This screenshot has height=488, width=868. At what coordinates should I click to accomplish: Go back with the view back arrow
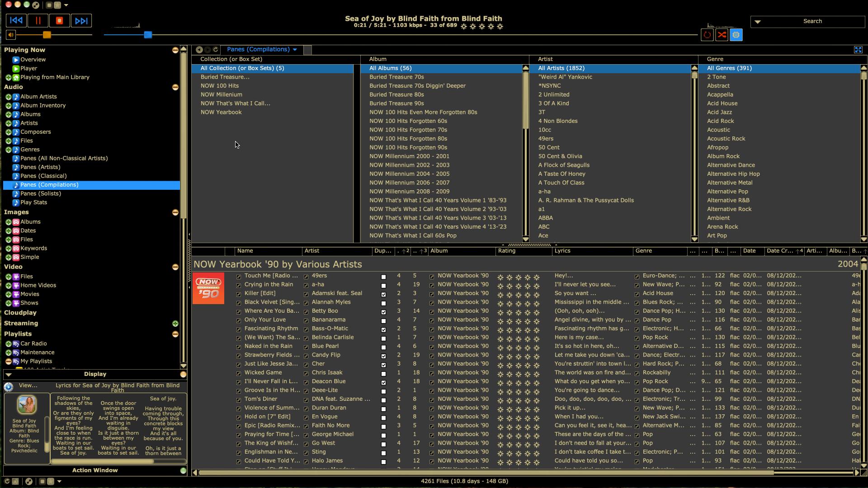199,50
